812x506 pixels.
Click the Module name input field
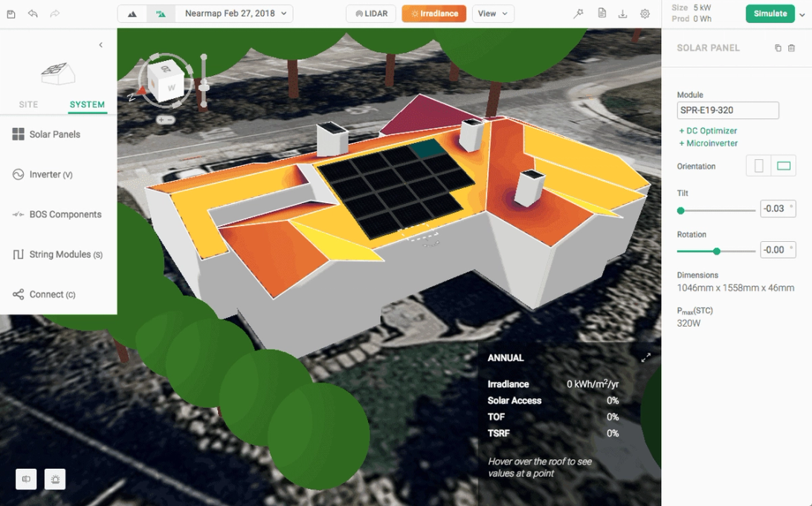(727, 110)
